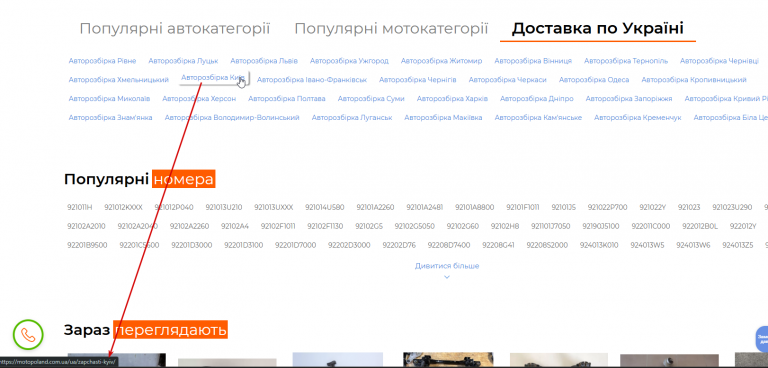Open Авторозбірка Запоріжжя link
Viewport: 768px width, 368px height.
click(x=629, y=98)
